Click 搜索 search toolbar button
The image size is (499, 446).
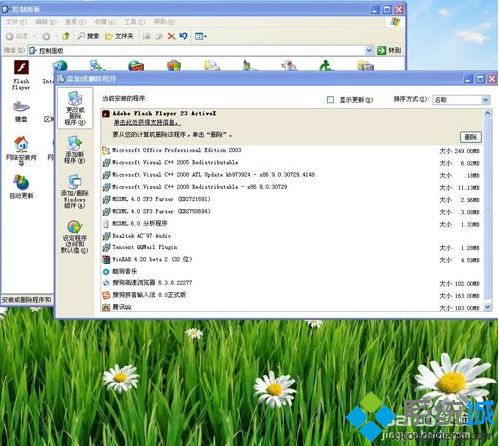[x=88, y=36]
